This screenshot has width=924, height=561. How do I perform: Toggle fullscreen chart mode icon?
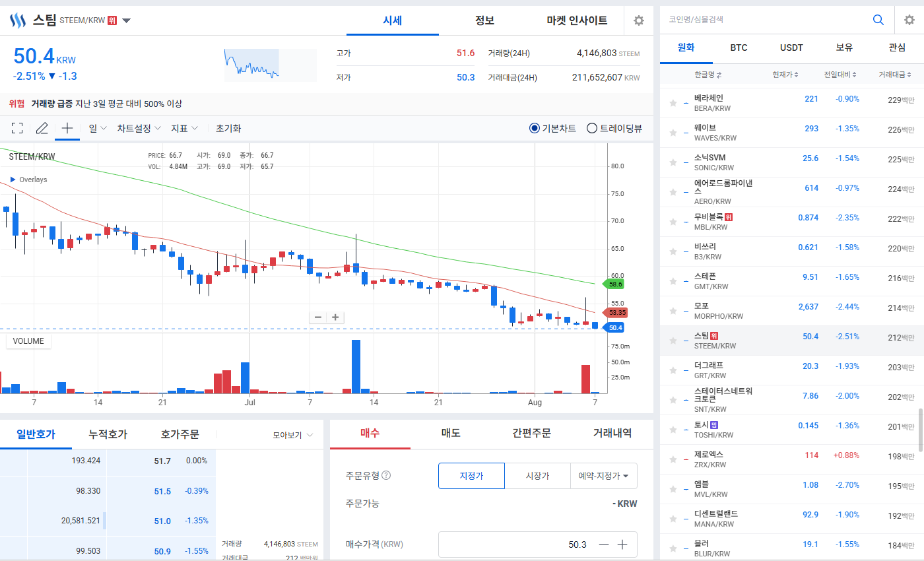pos(17,128)
